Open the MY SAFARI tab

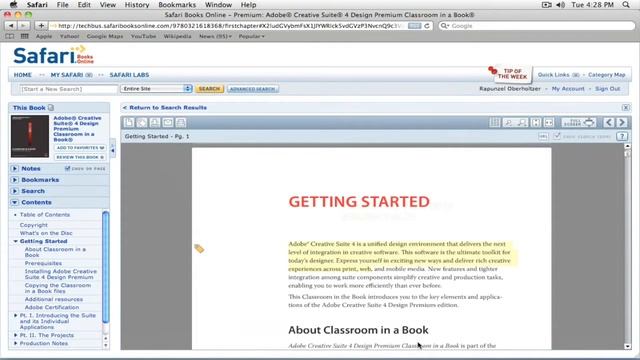67,75
